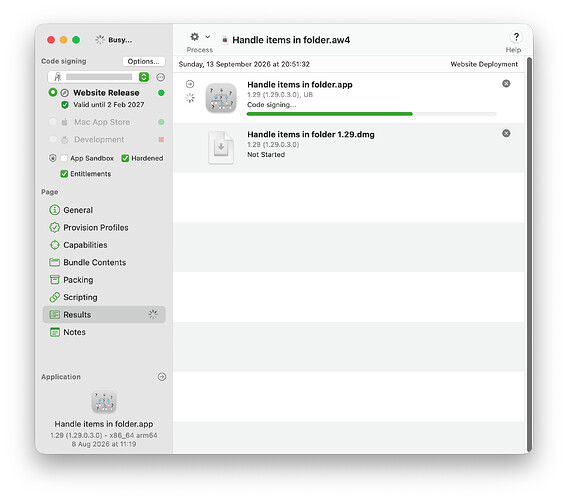Image resolution: width=567 pixels, height=500 pixels.
Task: Click the 'Not Started' status text
Action: pos(266,154)
